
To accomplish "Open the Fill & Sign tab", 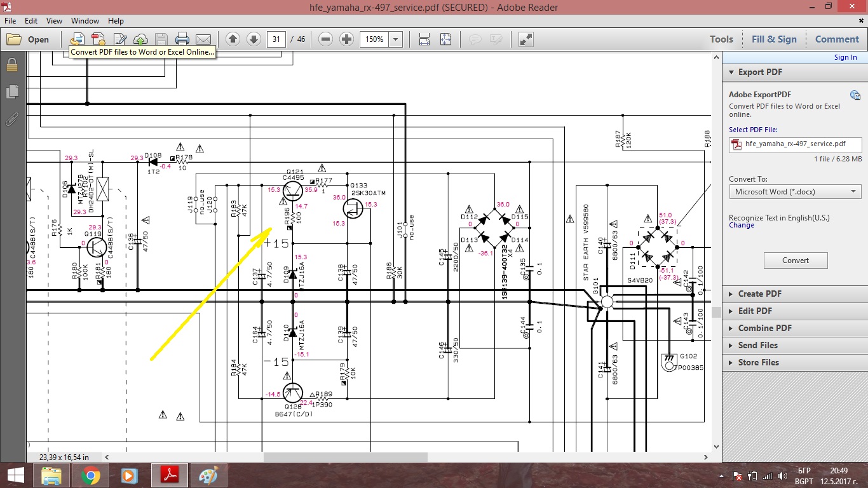I will (773, 39).
